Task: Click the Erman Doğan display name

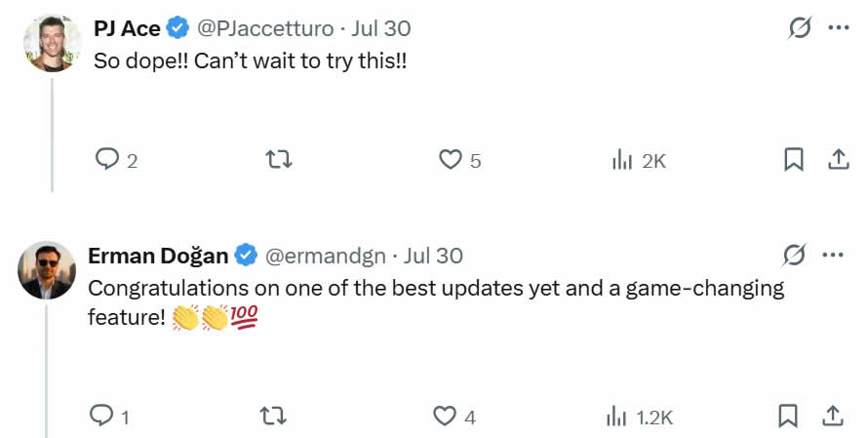Action: coord(158,256)
